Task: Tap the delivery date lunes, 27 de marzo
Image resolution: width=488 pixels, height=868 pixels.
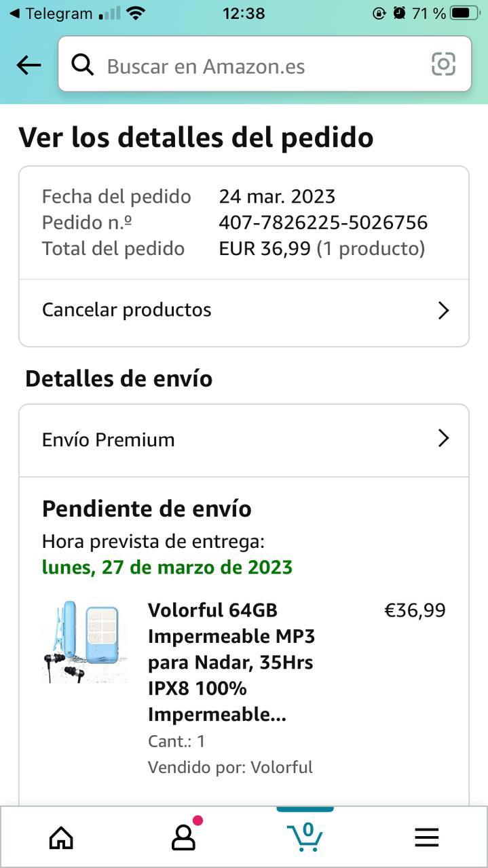Action: [167, 567]
